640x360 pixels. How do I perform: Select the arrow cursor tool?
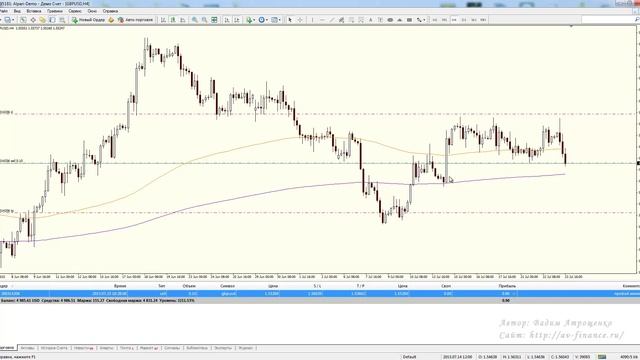click(x=290, y=20)
